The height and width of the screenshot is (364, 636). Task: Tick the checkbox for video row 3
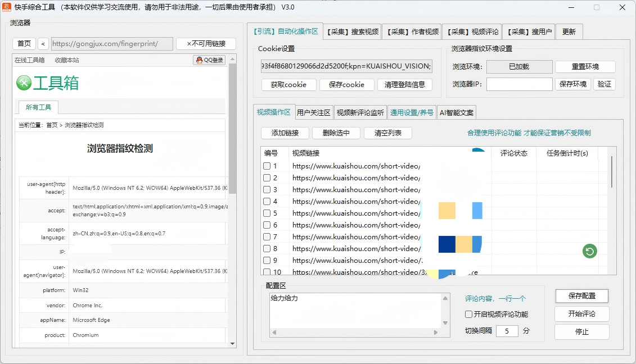[267, 189]
